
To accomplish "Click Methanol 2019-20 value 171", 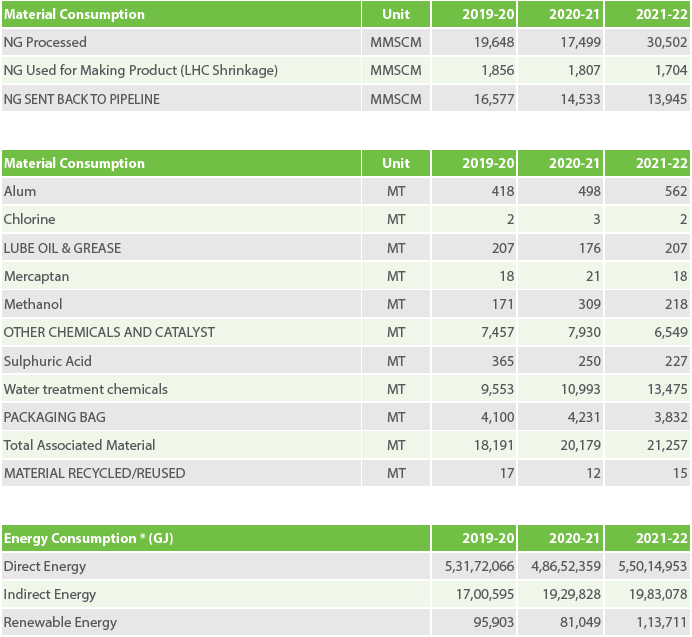I will [503, 304].
